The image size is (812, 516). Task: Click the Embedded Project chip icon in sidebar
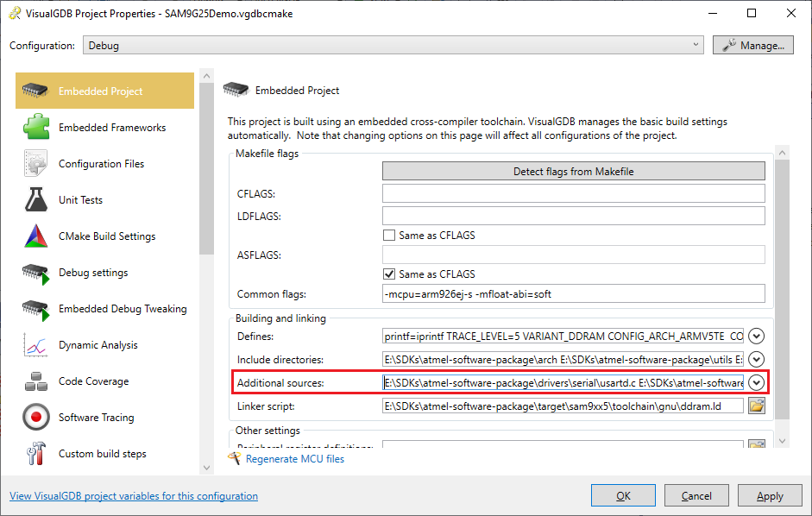35,91
